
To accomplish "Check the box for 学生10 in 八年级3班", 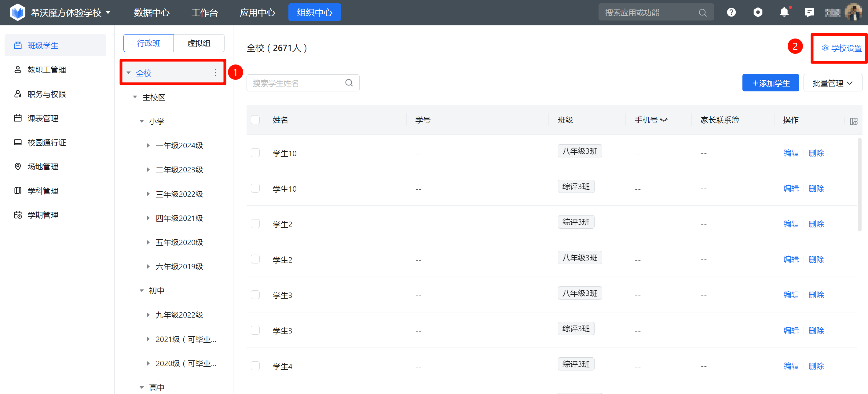I will [255, 153].
